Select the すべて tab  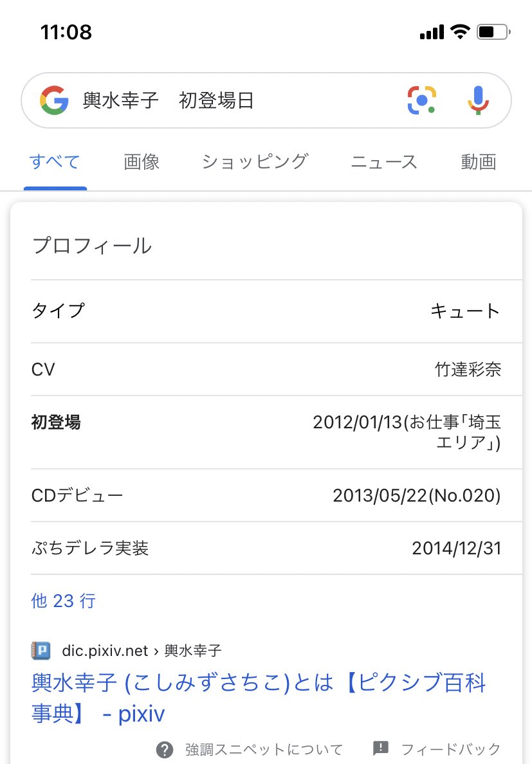coord(55,162)
